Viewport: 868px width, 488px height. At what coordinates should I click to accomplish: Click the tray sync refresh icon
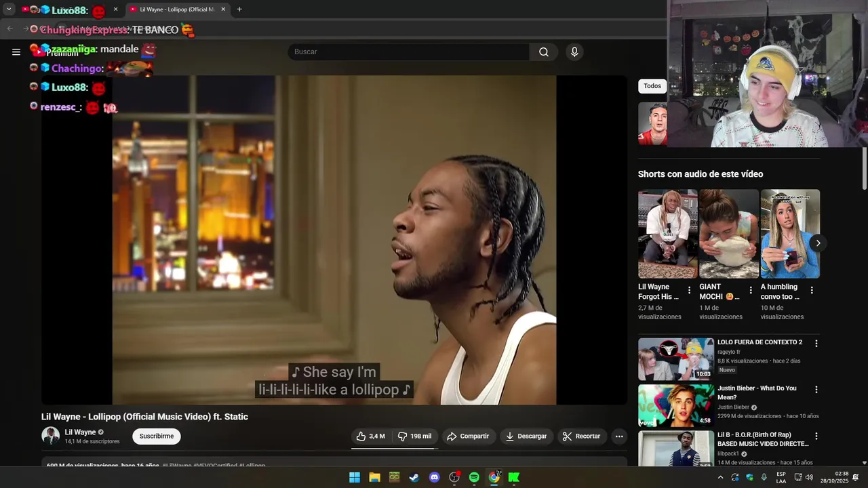coord(735,477)
